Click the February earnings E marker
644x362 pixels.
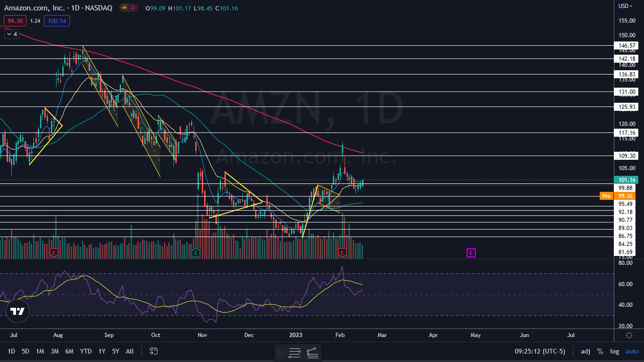343,253
